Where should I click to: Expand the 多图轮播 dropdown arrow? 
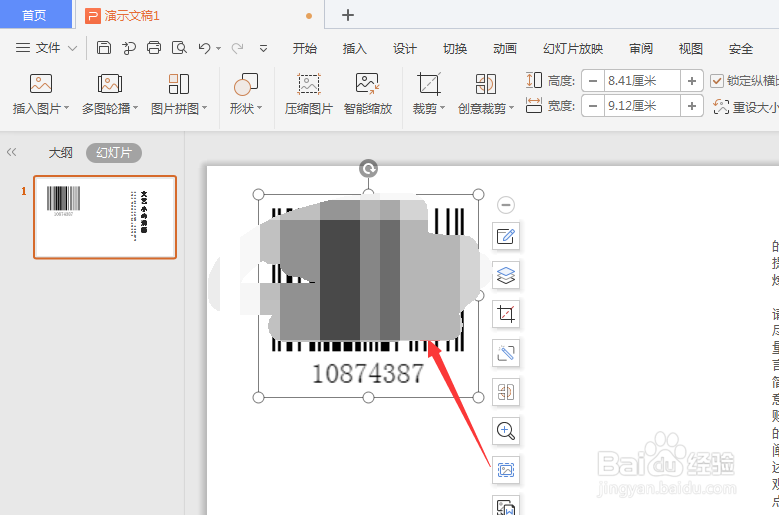pyautogui.click(x=135, y=108)
